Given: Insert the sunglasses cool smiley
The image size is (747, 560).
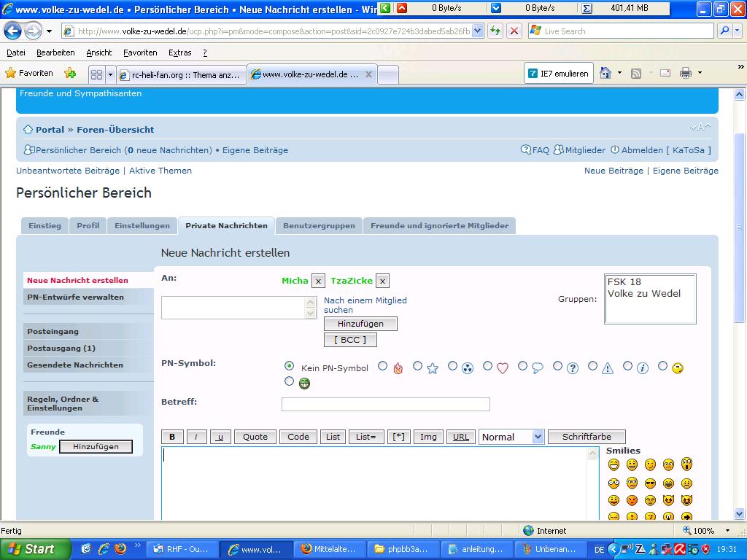Looking at the screenshot, I should pyautogui.click(x=650, y=483).
